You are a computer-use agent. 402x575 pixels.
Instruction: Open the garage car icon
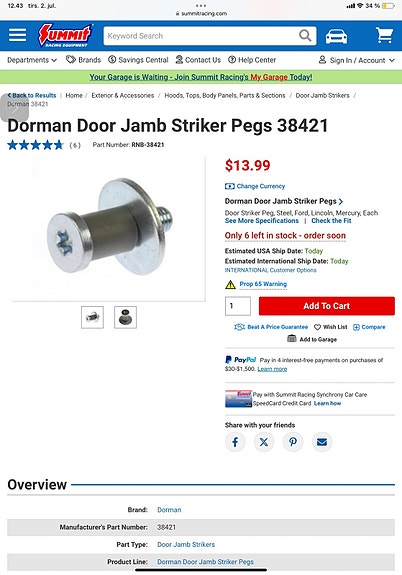tap(336, 36)
